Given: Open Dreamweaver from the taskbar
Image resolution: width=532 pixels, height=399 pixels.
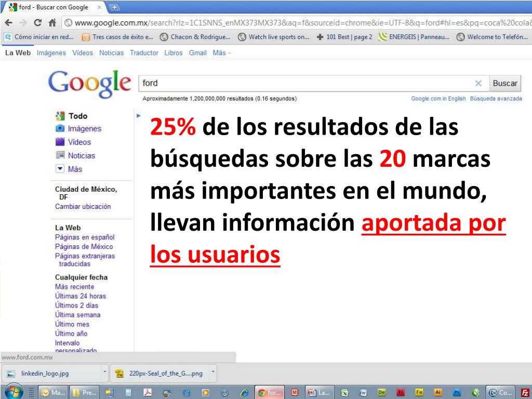Looking at the screenshot, I should (382, 393).
